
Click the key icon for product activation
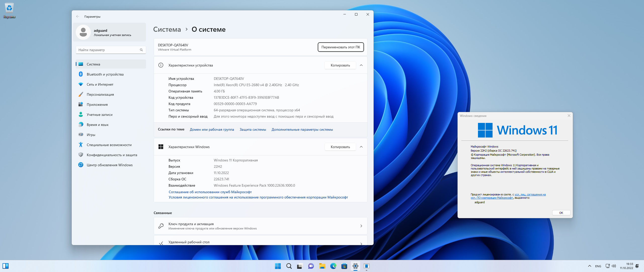[x=161, y=226]
